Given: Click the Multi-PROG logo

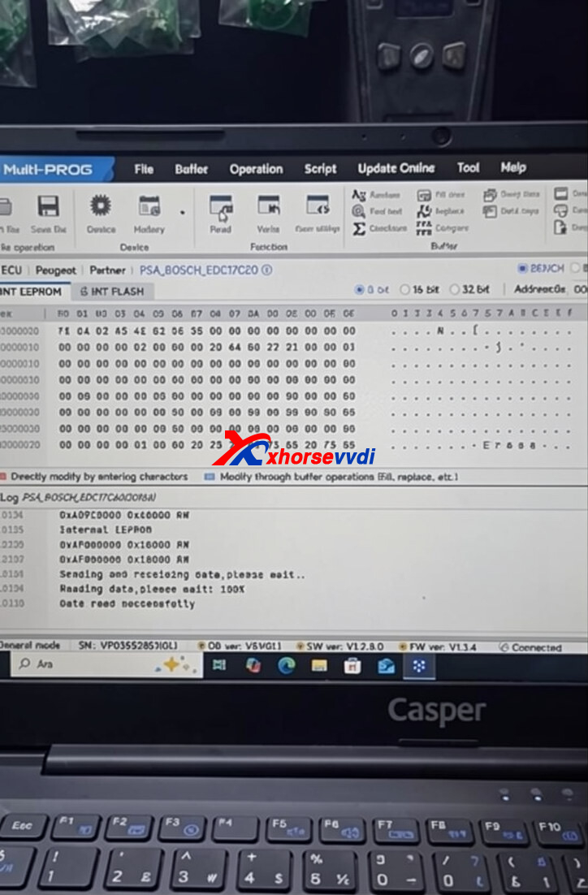Looking at the screenshot, I should click(x=48, y=170).
